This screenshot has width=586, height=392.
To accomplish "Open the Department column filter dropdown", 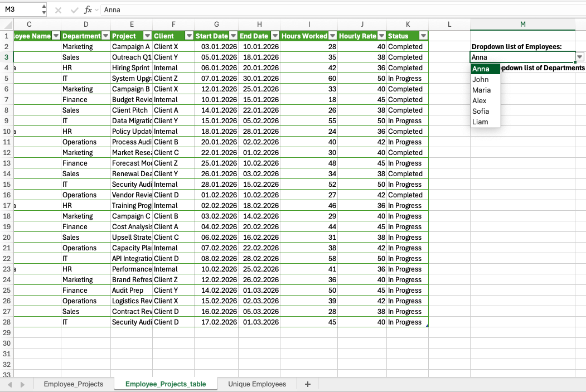I will tap(105, 36).
